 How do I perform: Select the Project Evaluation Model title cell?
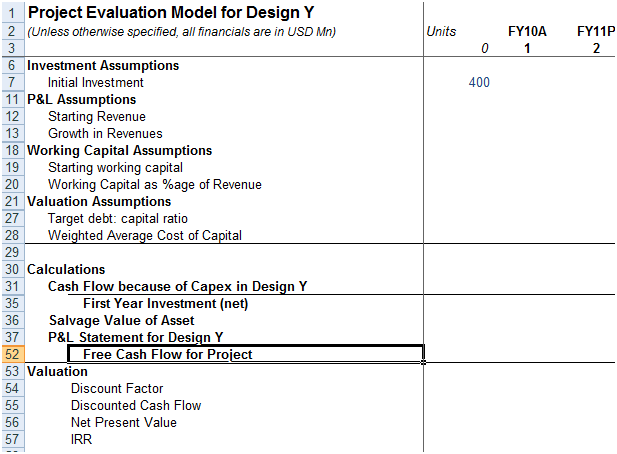(171, 13)
